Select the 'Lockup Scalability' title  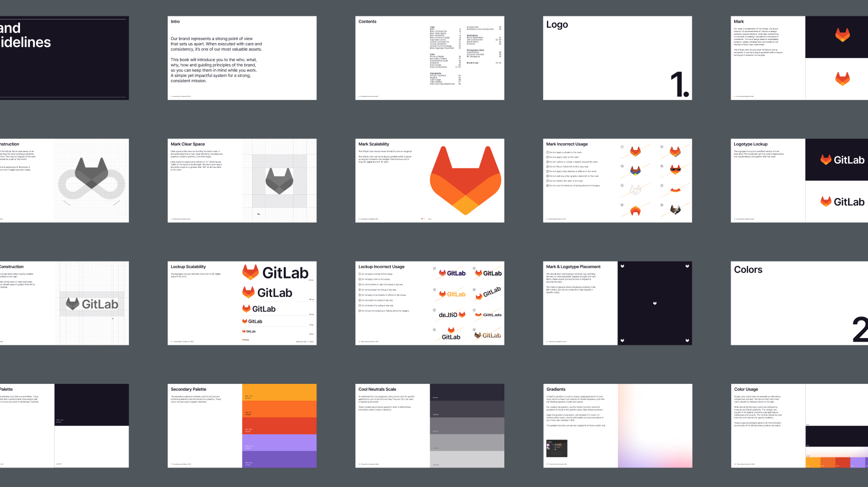(188, 267)
